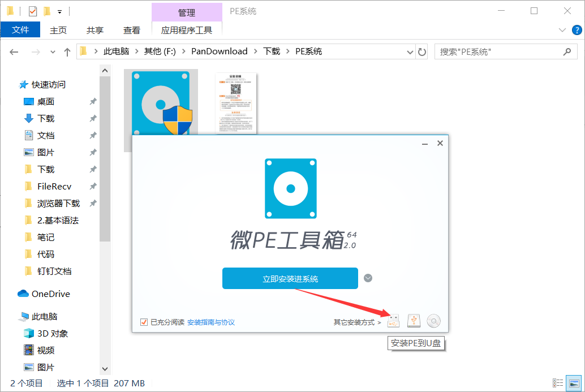Minimize the 微PE工具箱 installer window
The height and width of the screenshot is (392, 585).
(424, 144)
